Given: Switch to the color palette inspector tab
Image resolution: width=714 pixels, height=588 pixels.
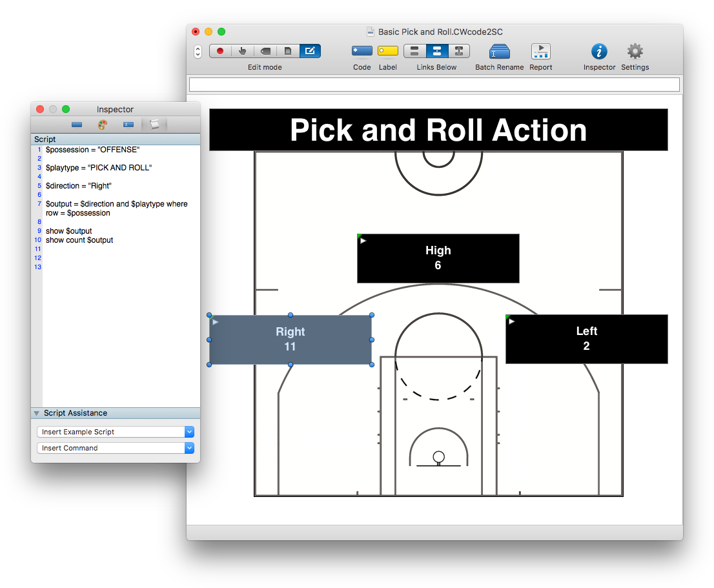Looking at the screenshot, I should click(103, 125).
